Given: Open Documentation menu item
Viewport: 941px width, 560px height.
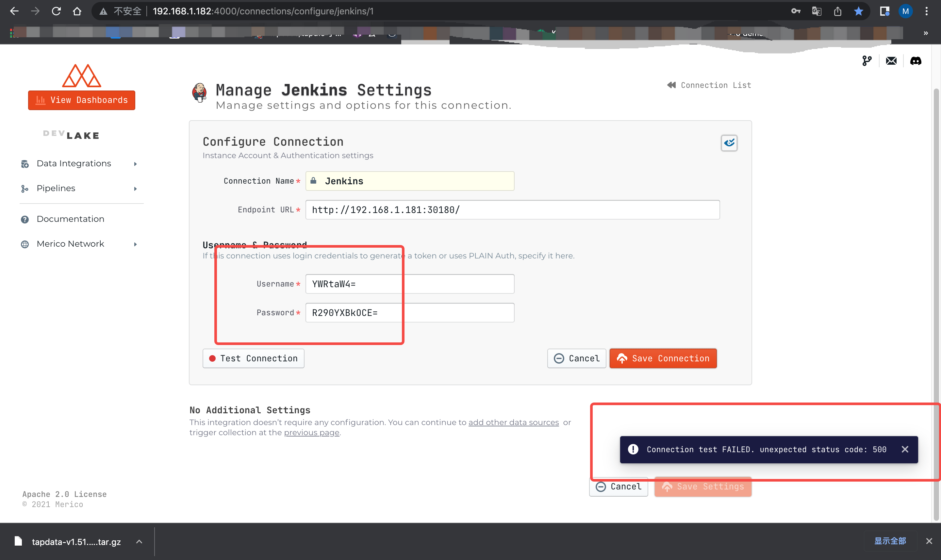Looking at the screenshot, I should point(70,219).
